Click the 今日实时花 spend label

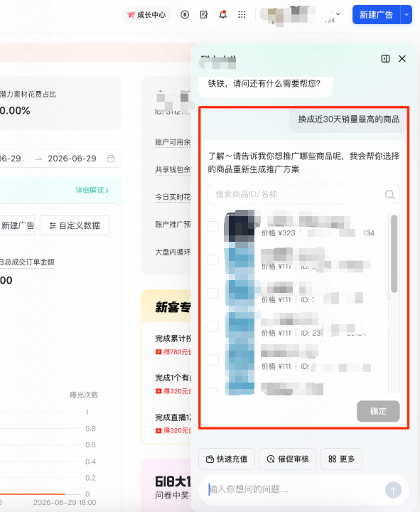tap(173, 197)
